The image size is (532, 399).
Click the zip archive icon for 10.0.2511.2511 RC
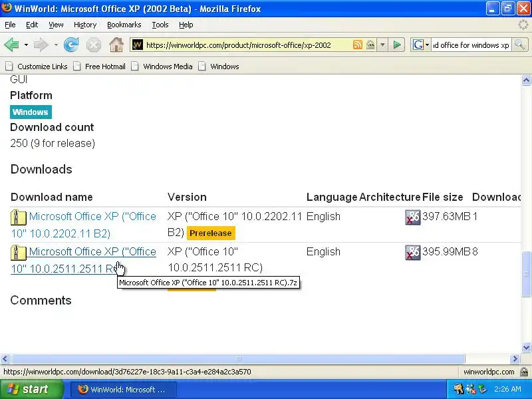tap(19, 253)
